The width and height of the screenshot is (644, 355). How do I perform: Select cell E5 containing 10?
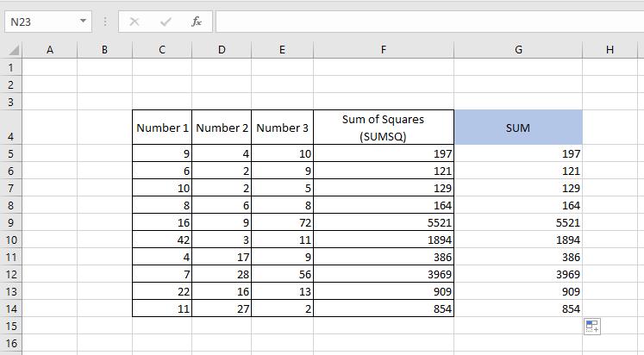click(x=282, y=153)
